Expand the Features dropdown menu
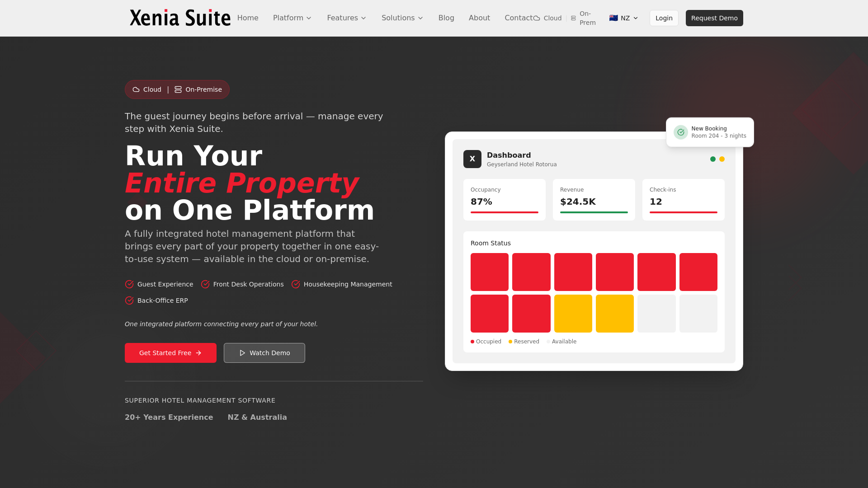The image size is (868, 488). click(x=346, y=18)
